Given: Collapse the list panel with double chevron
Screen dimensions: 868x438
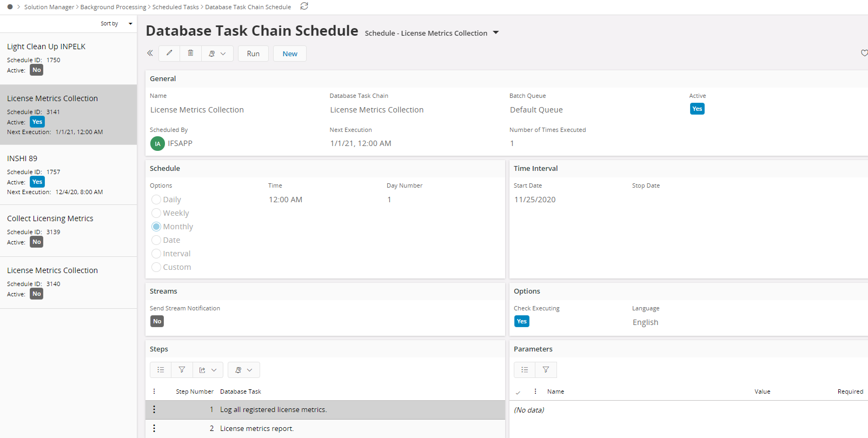Looking at the screenshot, I should pos(150,53).
